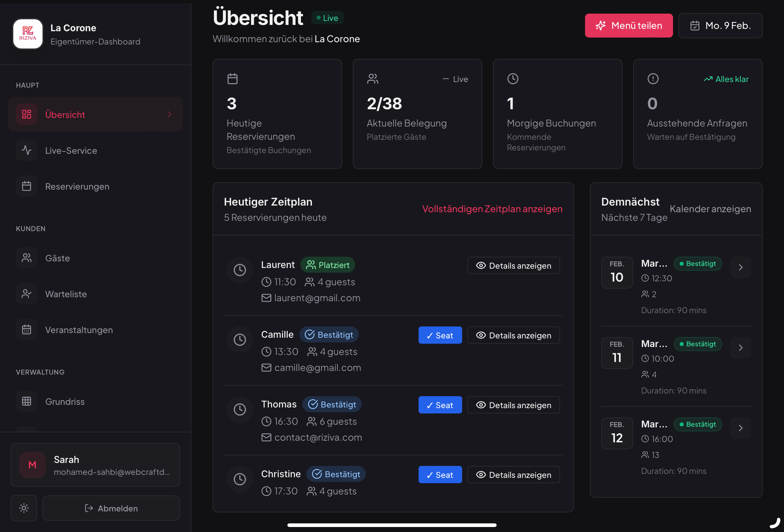Expand Feb. 10 upcoming booking chevron
The height and width of the screenshot is (532, 784).
tap(740, 267)
